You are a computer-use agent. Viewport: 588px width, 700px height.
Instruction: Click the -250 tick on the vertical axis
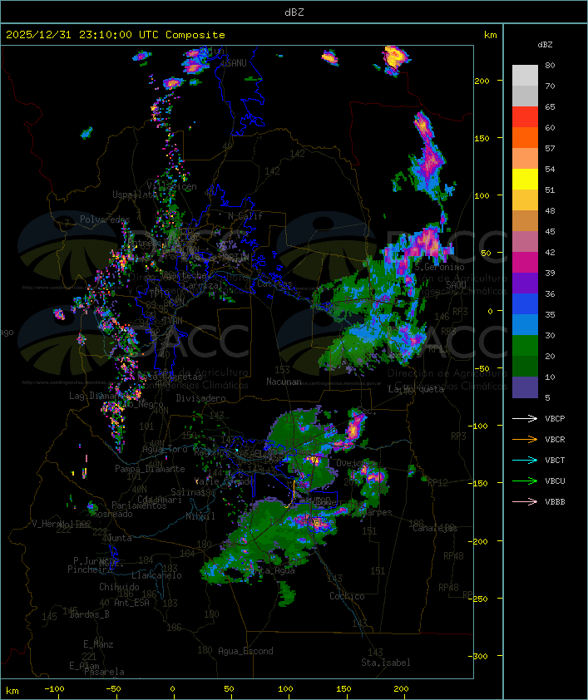pyautogui.click(x=480, y=599)
